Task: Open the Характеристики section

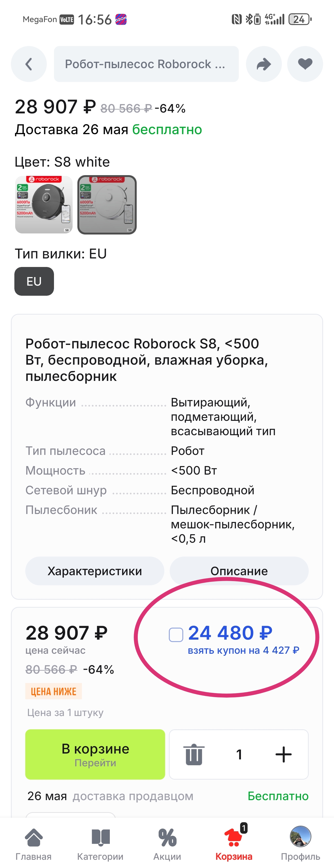Action: point(95,571)
